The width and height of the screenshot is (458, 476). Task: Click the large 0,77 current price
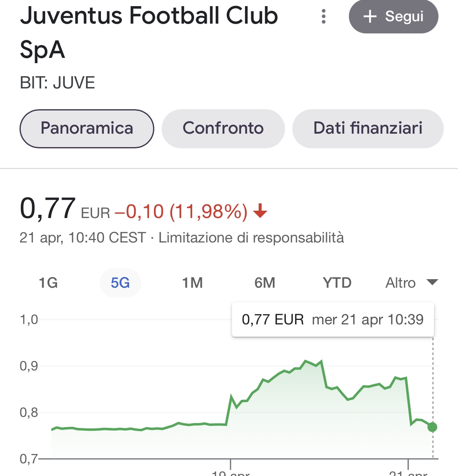click(48, 209)
